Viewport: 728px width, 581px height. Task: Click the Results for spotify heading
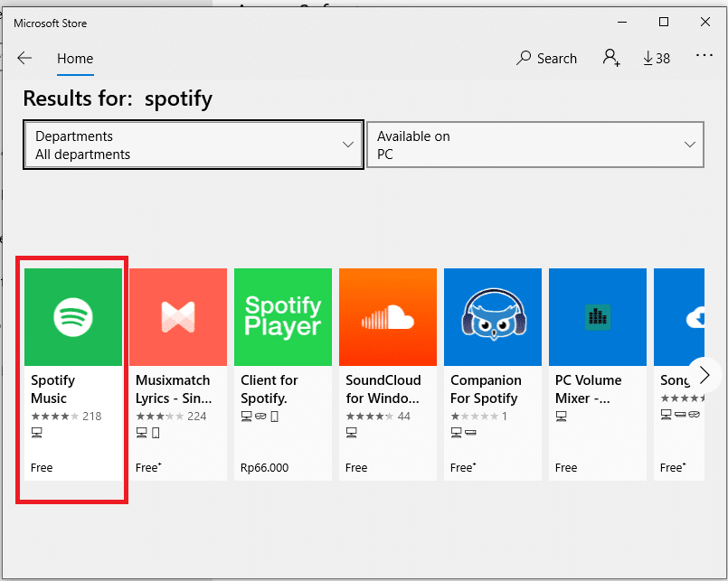(x=118, y=98)
